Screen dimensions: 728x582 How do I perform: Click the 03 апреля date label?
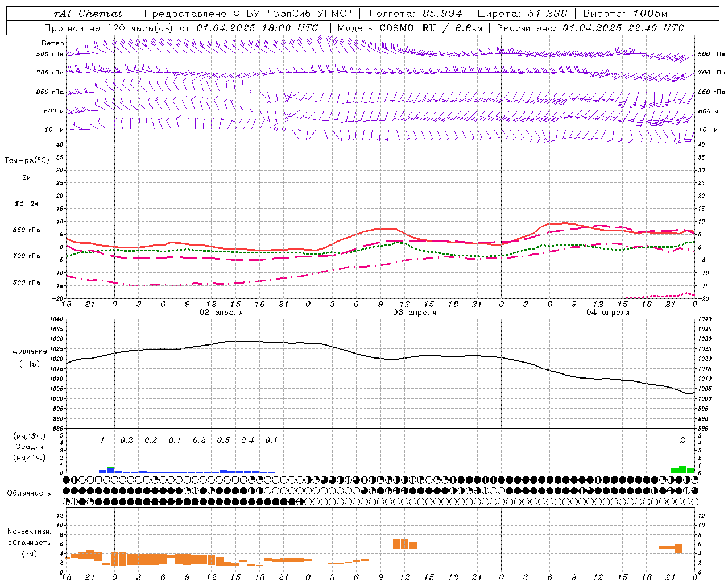coord(415,313)
